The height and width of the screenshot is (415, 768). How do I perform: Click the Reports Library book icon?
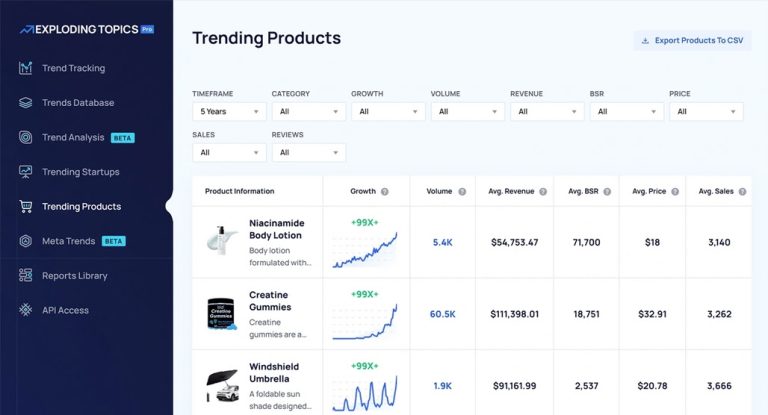tap(25, 276)
